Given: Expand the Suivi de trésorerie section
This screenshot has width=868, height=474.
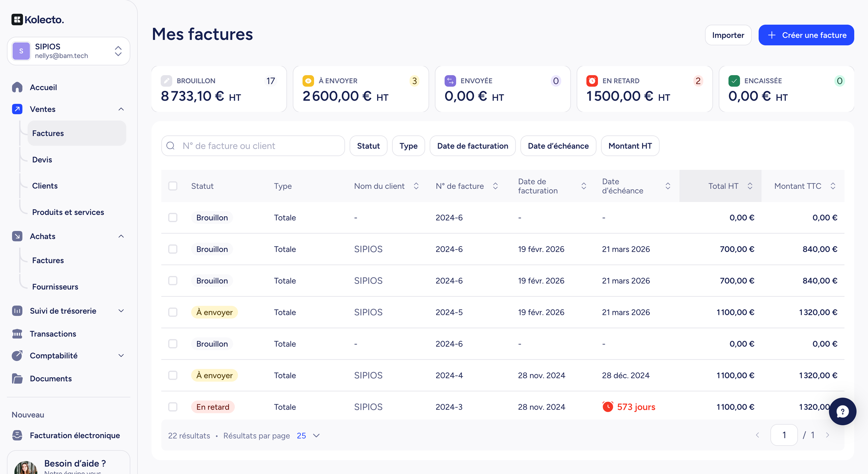Looking at the screenshot, I should coord(121,311).
